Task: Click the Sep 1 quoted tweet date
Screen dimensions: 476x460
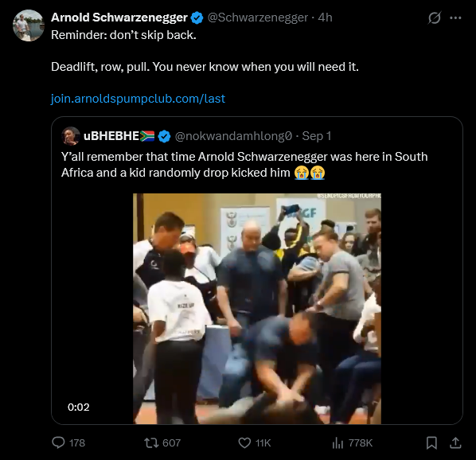Action: point(317,136)
